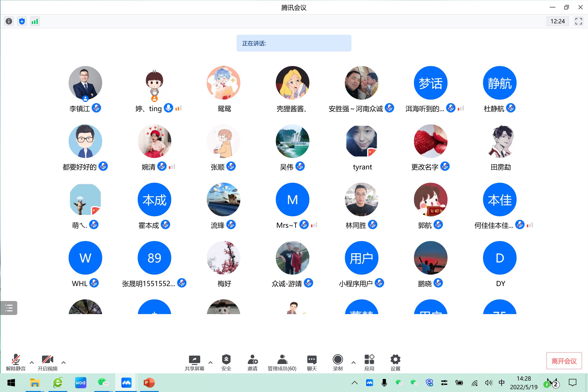Screen dimensions: 588x392
Task: Click 张晟明1551552... name label
Action: pos(148,283)
